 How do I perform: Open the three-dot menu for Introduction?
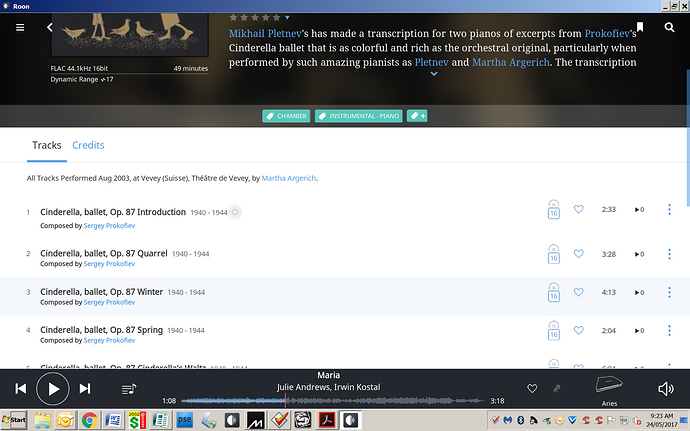pyautogui.click(x=669, y=210)
